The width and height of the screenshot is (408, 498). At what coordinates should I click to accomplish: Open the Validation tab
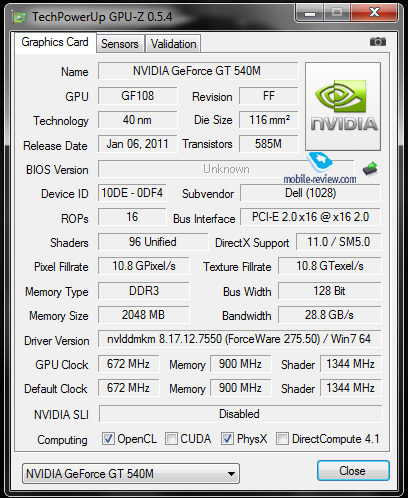tap(173, 44)
